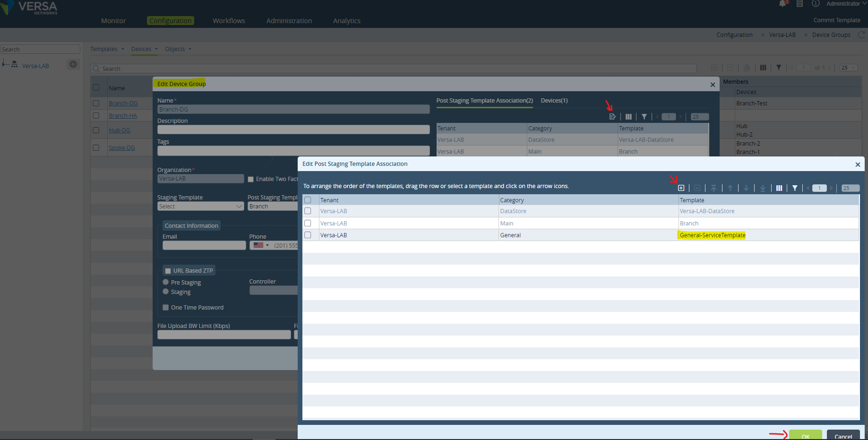Move selected template to the bottom
Screen dimensions: 868x440
click(763, 188)
